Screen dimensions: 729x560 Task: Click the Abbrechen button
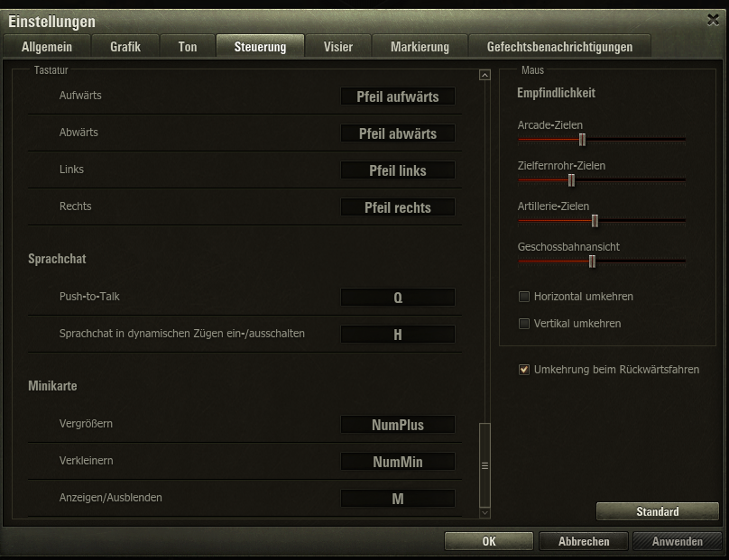point(584,541)
